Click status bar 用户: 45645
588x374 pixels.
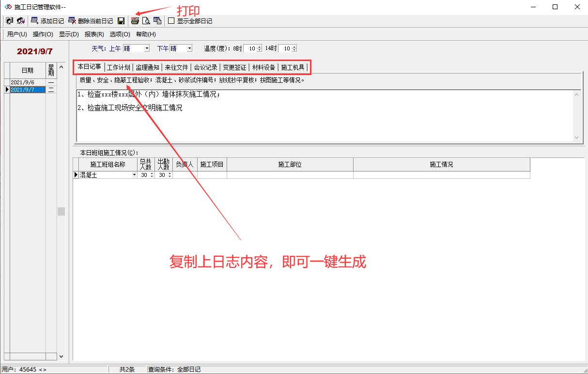pyautogui.click(x=24, y=370)
